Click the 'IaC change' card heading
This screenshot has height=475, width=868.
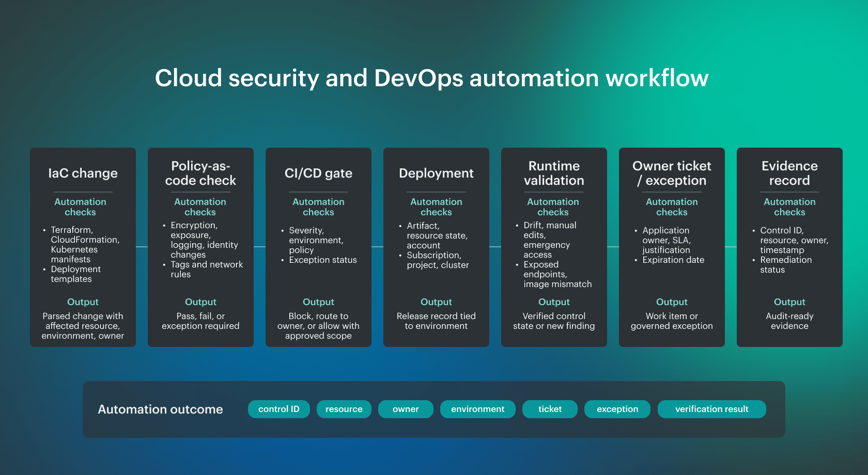tap(83, 173)
